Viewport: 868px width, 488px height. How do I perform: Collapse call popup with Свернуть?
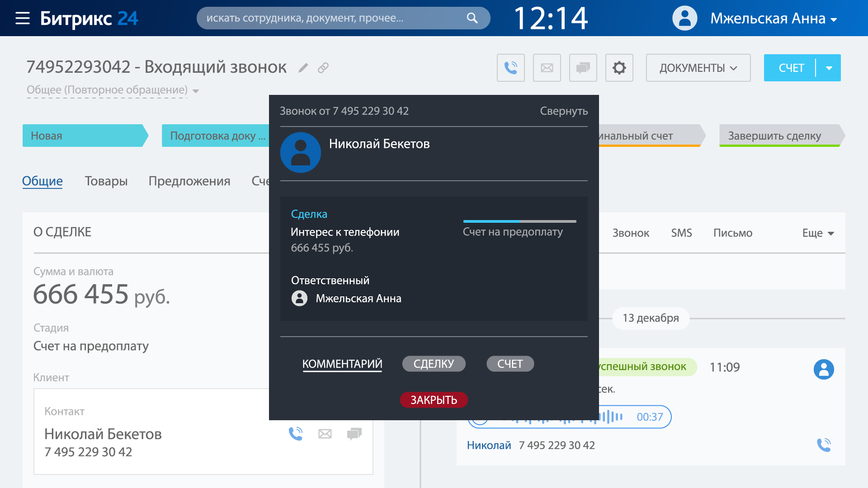pos(563,111)
